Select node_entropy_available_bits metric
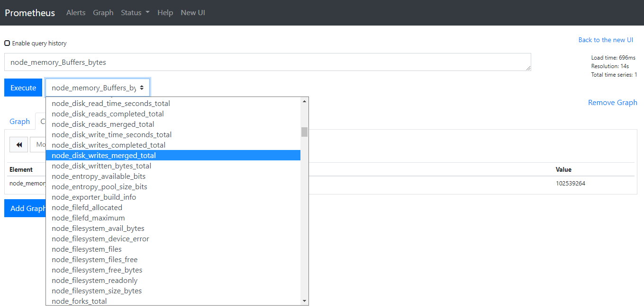This screenshot has height=308, width=644. 173,176
